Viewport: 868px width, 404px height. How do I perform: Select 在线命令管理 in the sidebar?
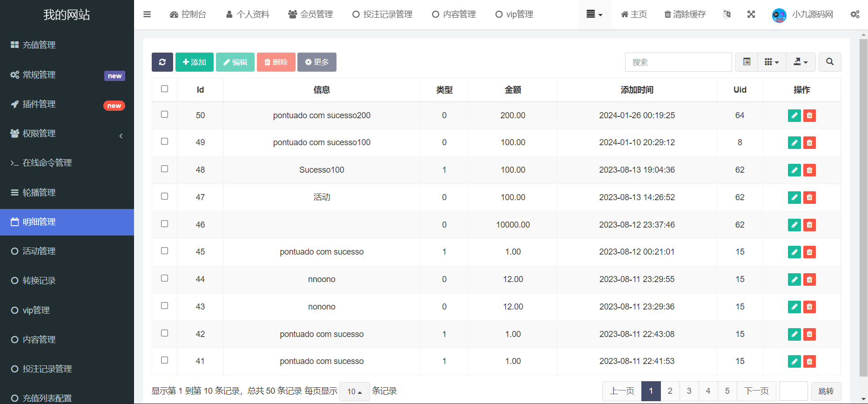[x=67, y=163]
